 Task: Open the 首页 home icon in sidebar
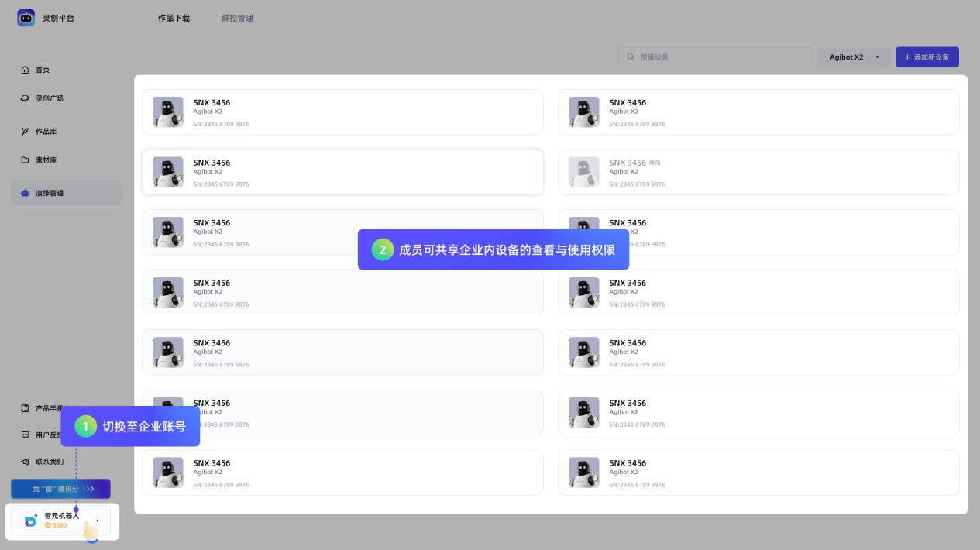24,70
